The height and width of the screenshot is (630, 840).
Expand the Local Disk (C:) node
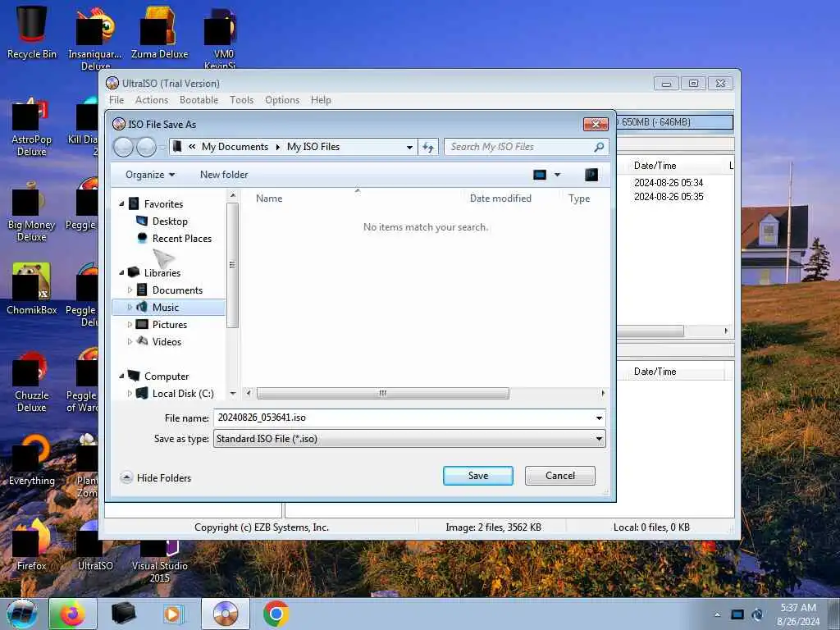click(130, 393)
